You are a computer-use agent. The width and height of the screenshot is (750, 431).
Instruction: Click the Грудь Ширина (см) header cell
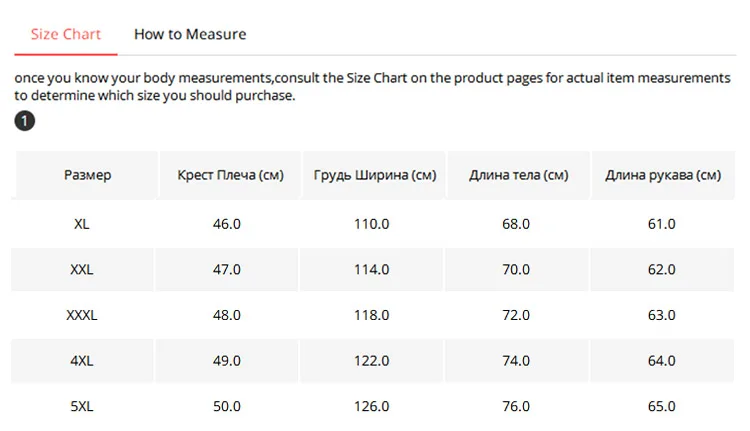(375, 175)
